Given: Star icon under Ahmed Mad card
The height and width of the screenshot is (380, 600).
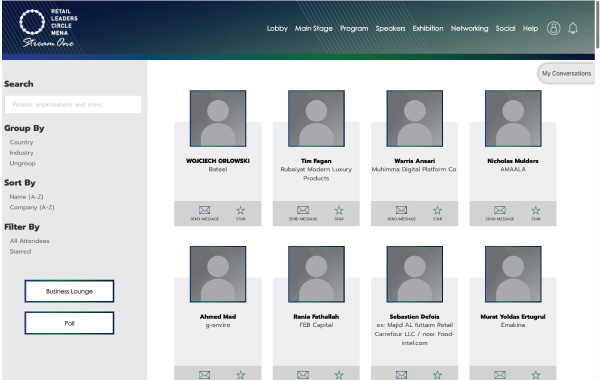Looking at the screenshot, I should pos(240,375).
